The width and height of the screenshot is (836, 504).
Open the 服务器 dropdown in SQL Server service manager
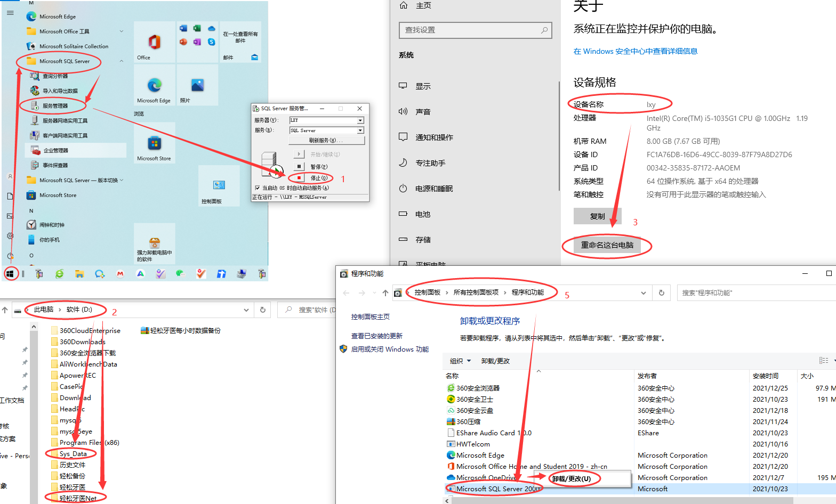[x=360, y=120]
